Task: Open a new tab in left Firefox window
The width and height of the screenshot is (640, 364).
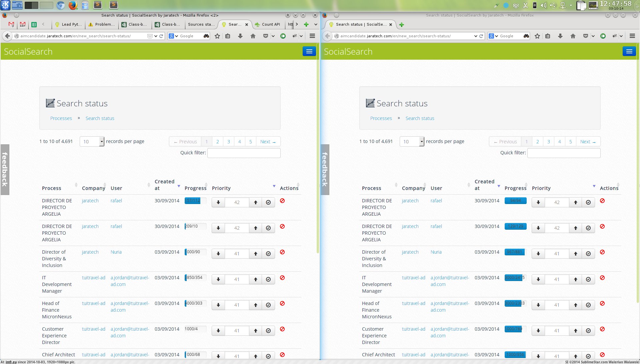Action: coord(306,24)
